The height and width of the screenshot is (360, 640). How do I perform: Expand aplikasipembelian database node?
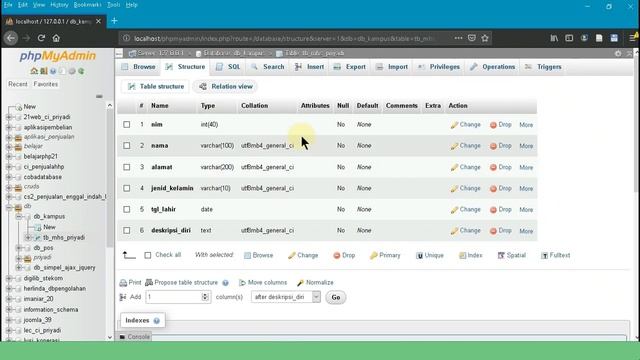pyautogui.click(x=9, y=127)
